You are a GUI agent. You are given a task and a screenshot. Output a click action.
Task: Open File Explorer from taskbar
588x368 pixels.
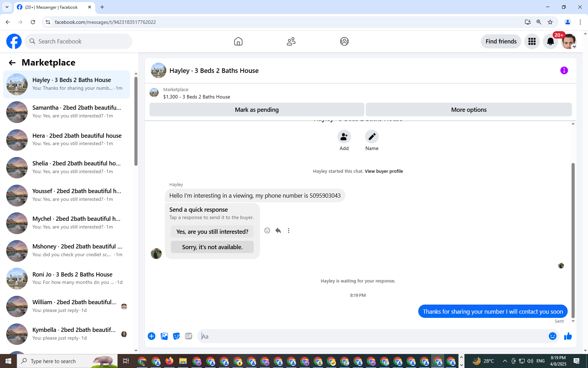[x=183, y=361]
